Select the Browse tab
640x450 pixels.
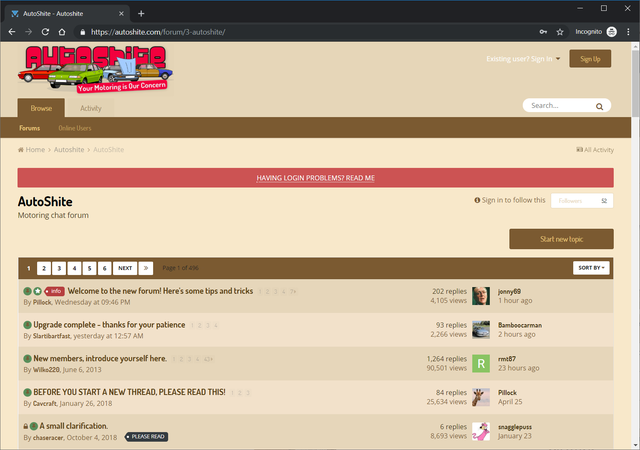tap(41, 108)
